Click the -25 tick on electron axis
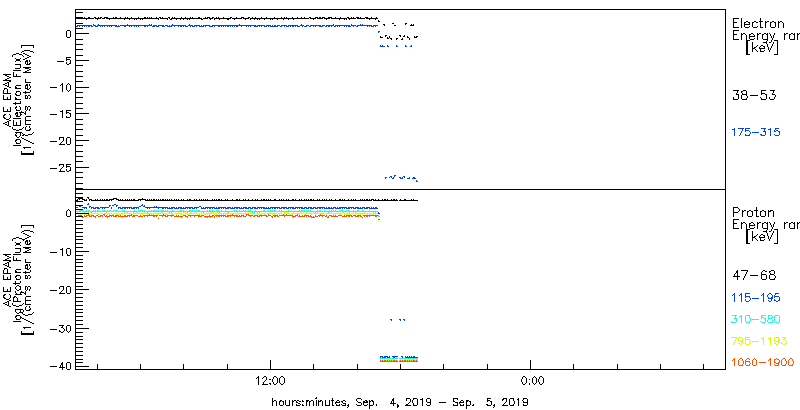 point(59,167)
